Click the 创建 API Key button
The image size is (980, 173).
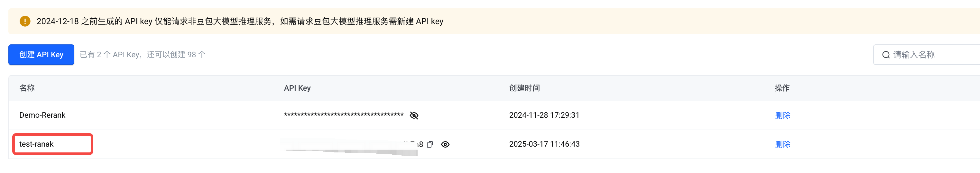click(42, 55)
